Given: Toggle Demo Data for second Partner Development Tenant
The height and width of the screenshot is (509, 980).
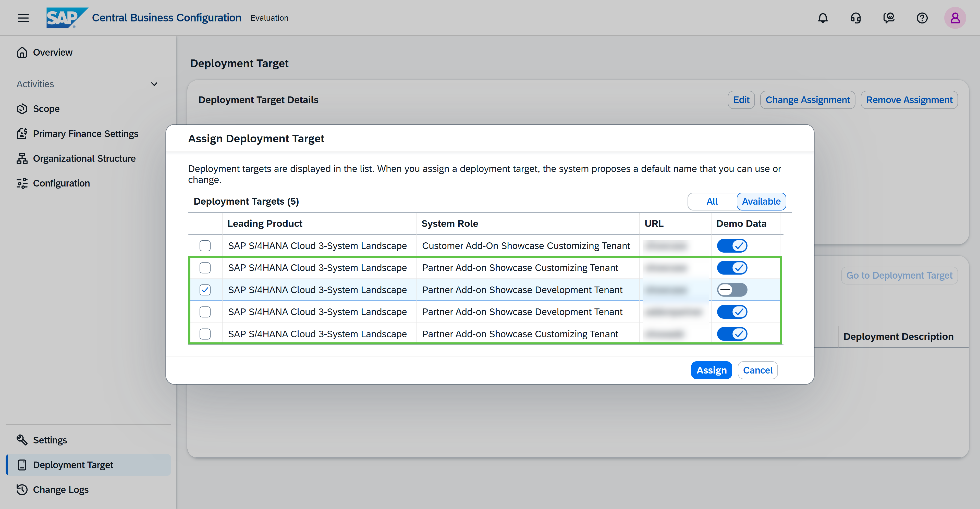Looking at the screenshot, I should (x=732, y=312).
